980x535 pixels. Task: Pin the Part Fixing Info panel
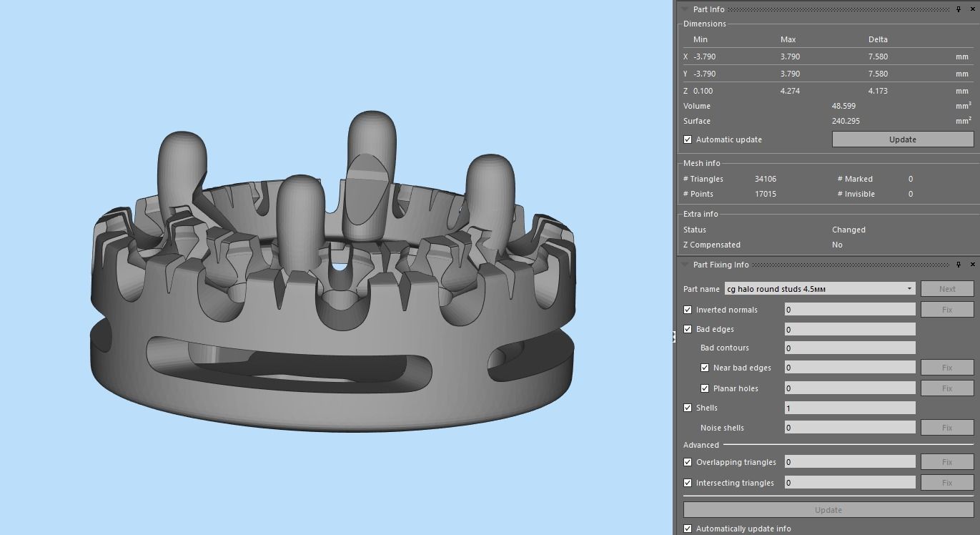coord(959,265)
